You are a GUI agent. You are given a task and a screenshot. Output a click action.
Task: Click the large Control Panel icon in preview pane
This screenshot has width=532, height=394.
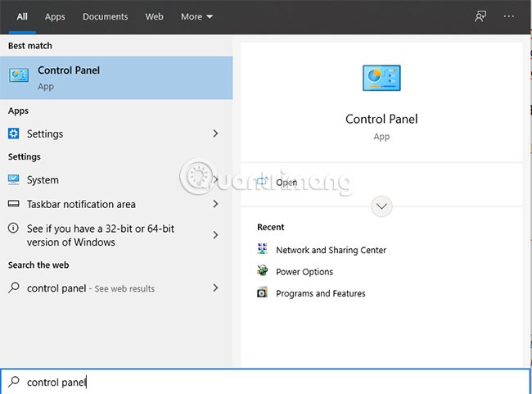coord(381,79)
